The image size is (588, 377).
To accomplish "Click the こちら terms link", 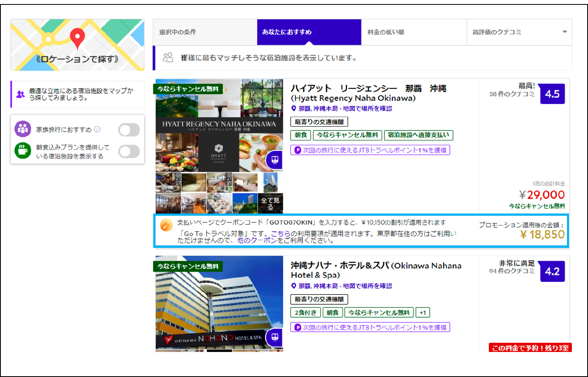I will point(281,233).
